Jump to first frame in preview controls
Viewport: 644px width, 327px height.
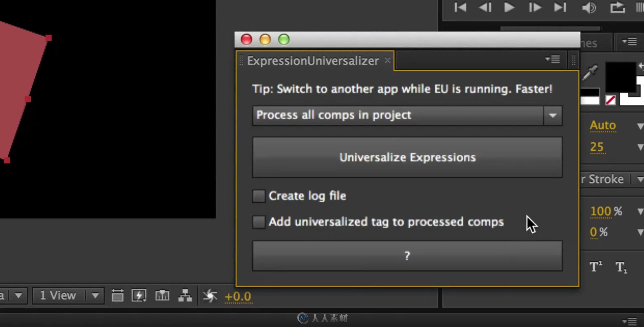[x=461, y=7]
